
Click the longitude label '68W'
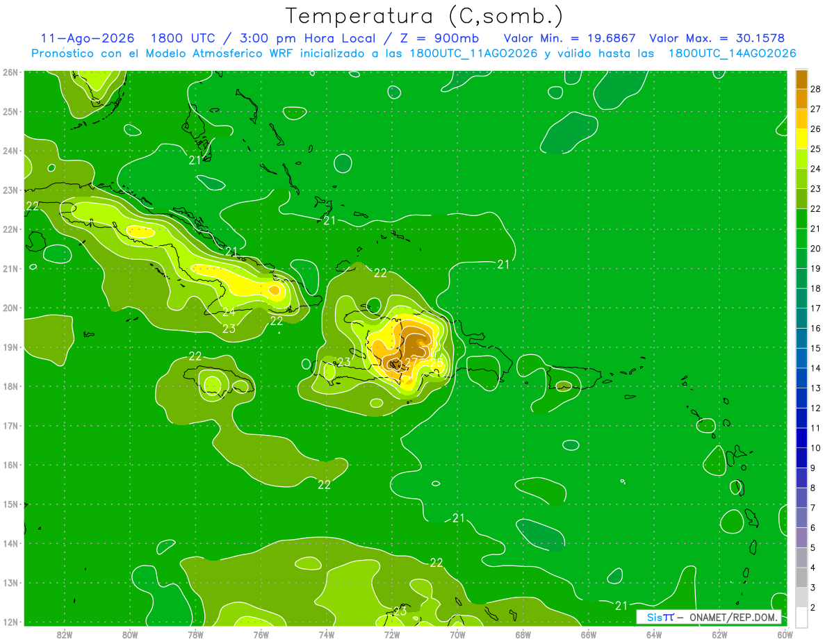pos(523,634)
